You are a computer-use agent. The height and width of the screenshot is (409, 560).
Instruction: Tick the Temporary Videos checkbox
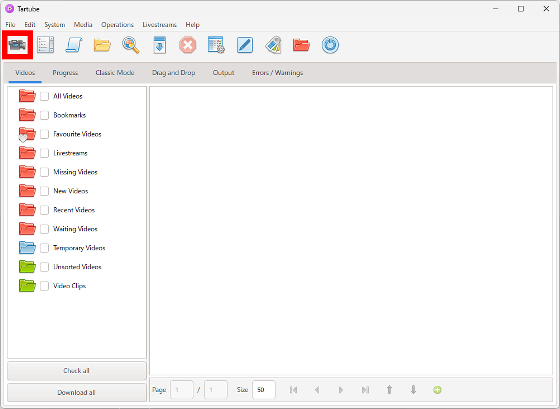[44, 248]
